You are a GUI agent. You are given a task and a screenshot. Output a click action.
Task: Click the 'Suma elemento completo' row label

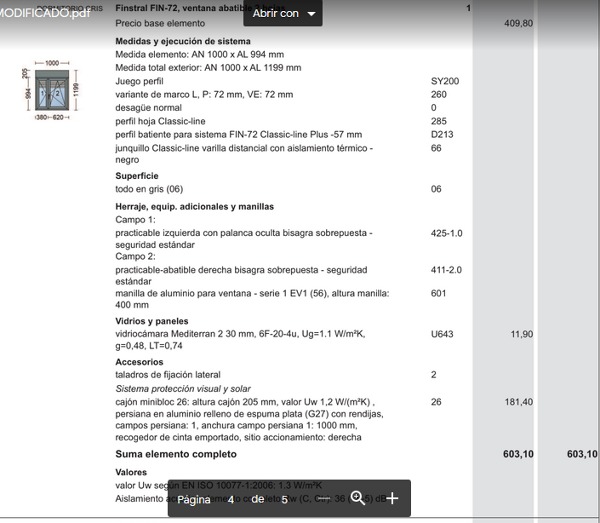click(x=176, y=454)
